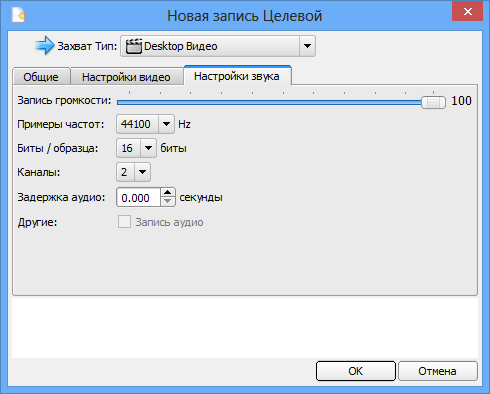
Task: Click the Запись громкости label
Action: pos(64,100)
